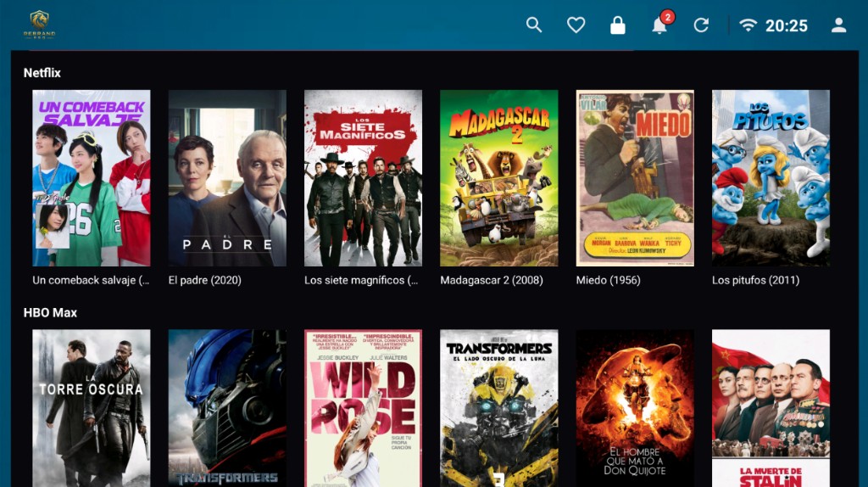Image resolution: width=868 pixels, height=487 pixels.
Task: Open La Muerte de Stalin poster
Action: (x=771, y=408)
